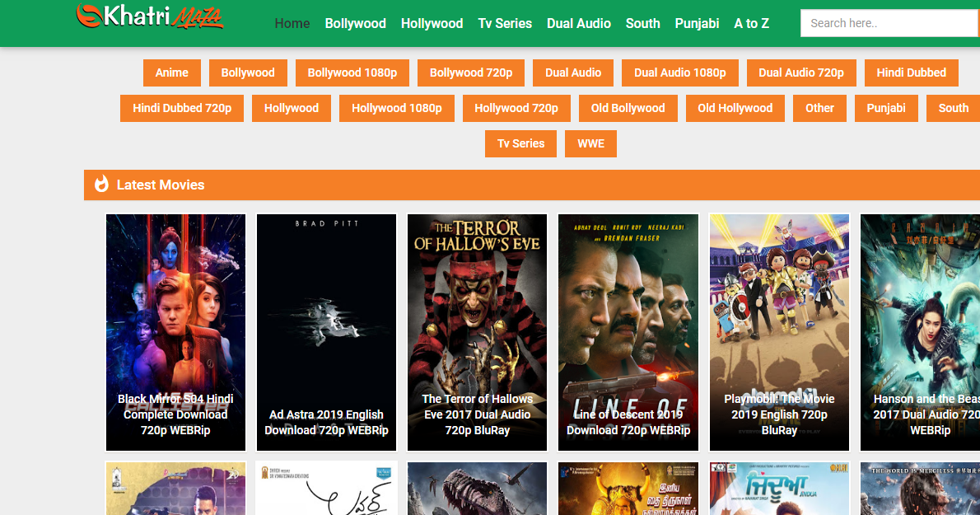Screen dimensions: 980x515
Task: Open the Bollywood 720p category
Action: pos(470,73)
